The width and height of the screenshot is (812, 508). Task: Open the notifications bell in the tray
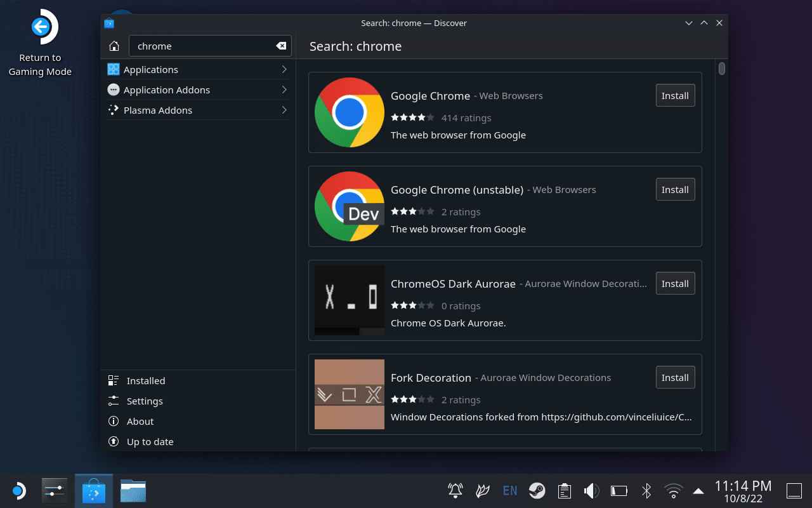(x=455, y=490)
